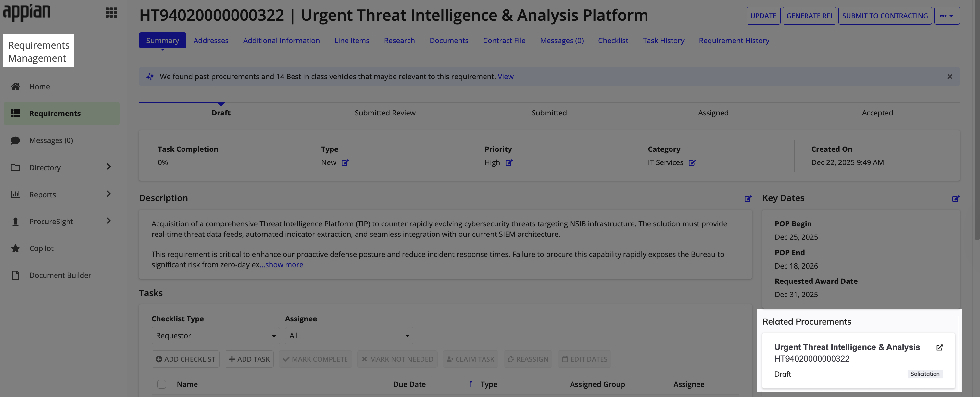Screen dimensions: 980x397
Task: Click the Document Builder page icon
Action: 15,275
